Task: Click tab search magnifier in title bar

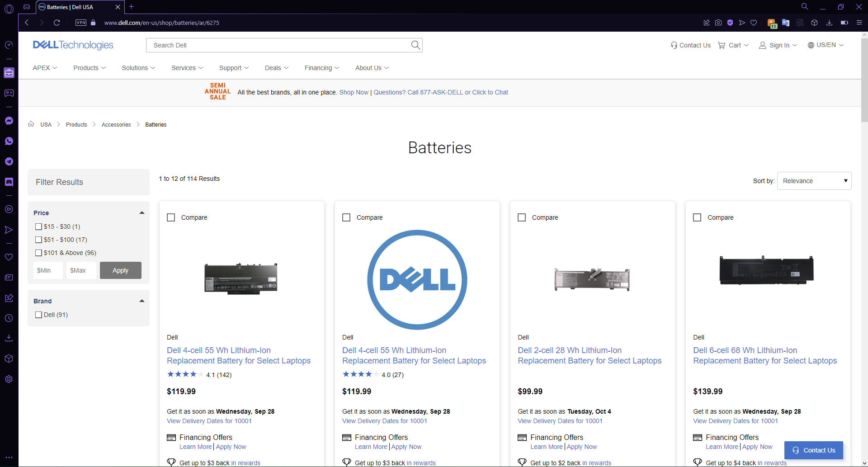Action: point(805,7)
